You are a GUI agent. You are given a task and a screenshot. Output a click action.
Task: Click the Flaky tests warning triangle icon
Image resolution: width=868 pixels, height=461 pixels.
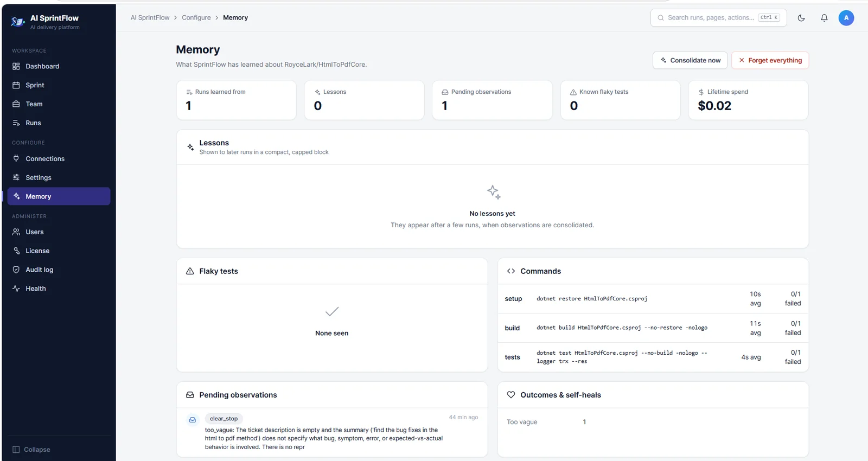coord(190,271)
